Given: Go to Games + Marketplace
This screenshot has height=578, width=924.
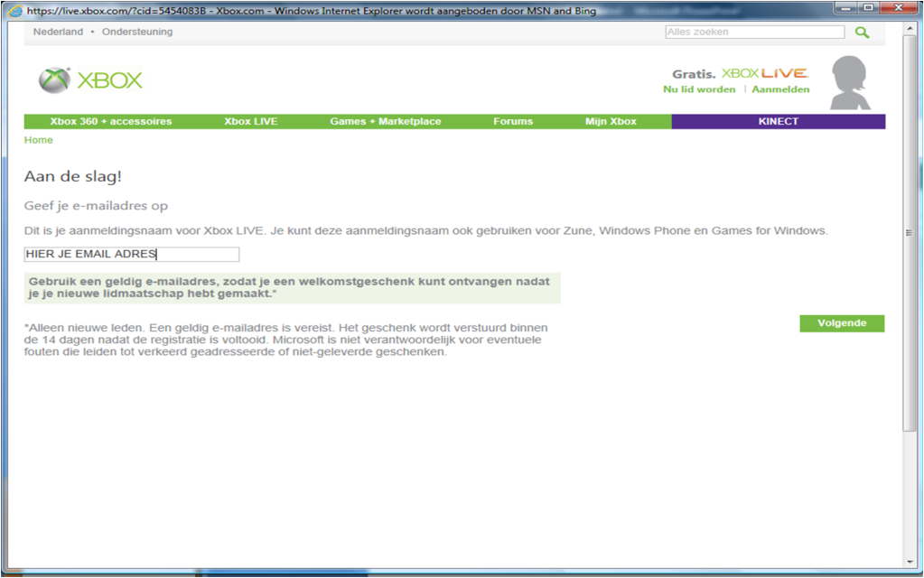Looking at the screenshot, I should coord(386,121).
